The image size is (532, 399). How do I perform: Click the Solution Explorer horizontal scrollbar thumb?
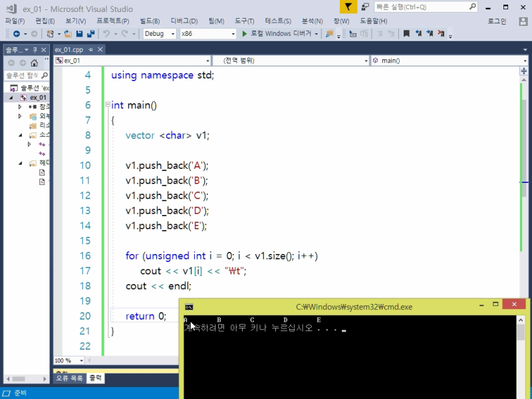(x=19, y=378)
